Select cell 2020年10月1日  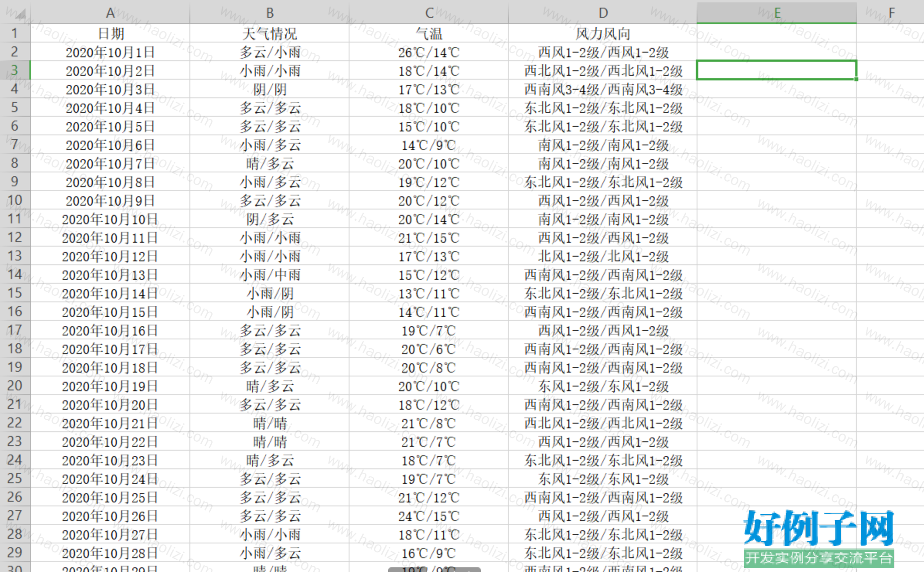110,52
